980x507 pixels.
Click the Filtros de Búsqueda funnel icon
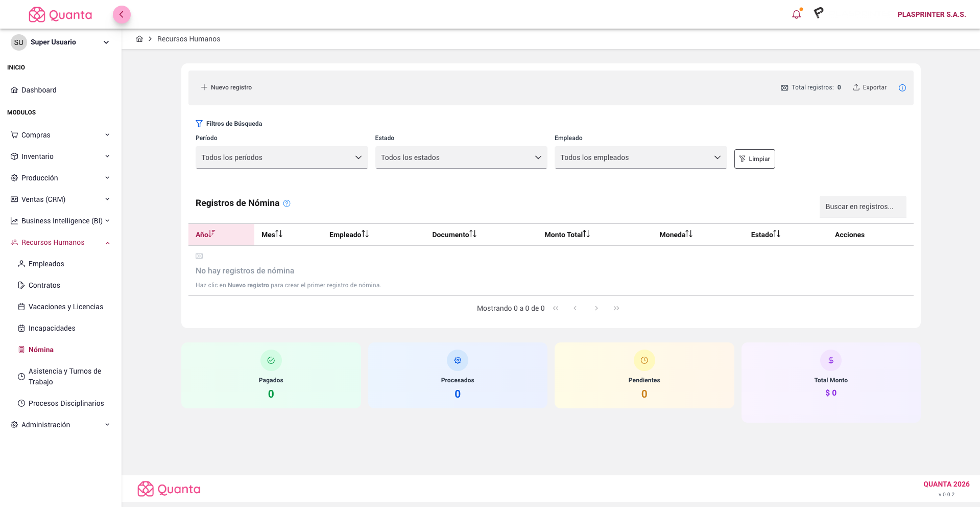click(x=199, y=123)
